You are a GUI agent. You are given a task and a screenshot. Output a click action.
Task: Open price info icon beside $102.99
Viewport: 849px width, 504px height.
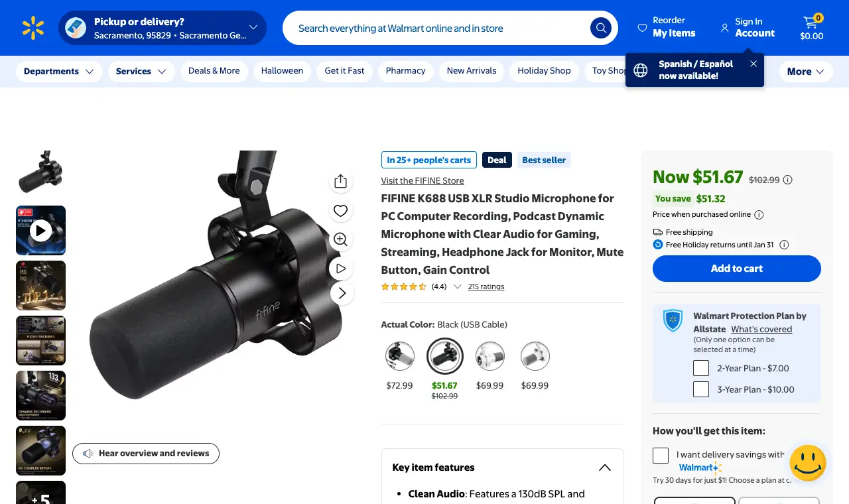point(788,180)
